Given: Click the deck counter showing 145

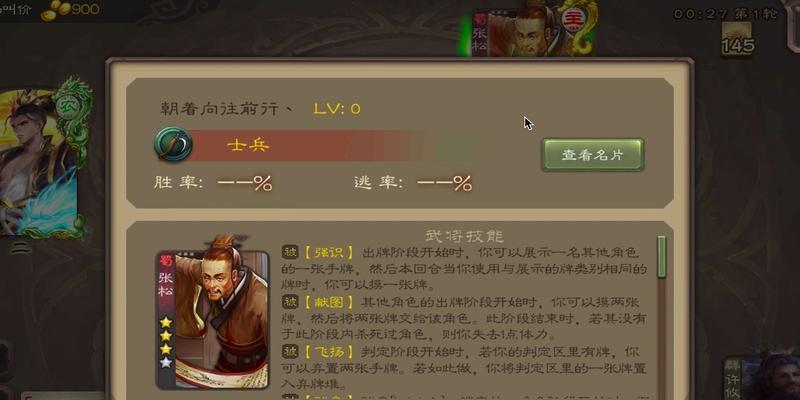Looking at the screenshot, I should [737, 39].
